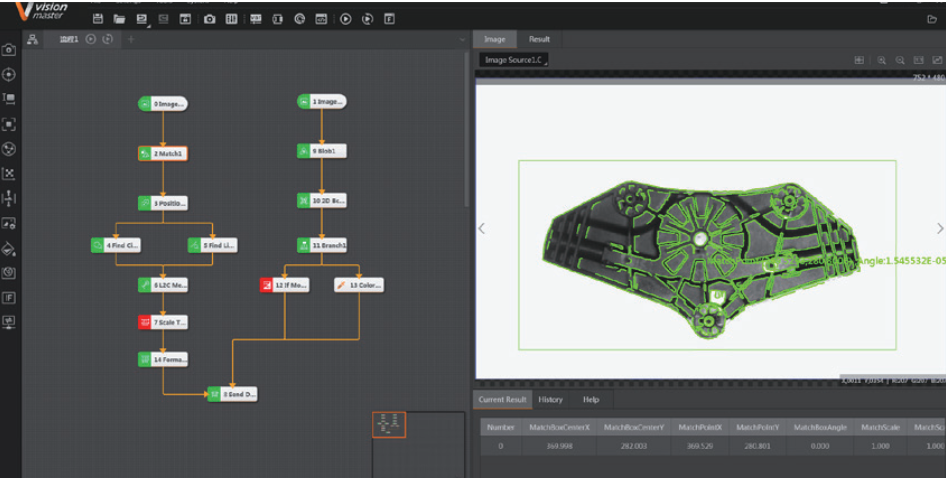Open the Image Source1 dropdown
This screenshot has width=946, height=478.
513,60
